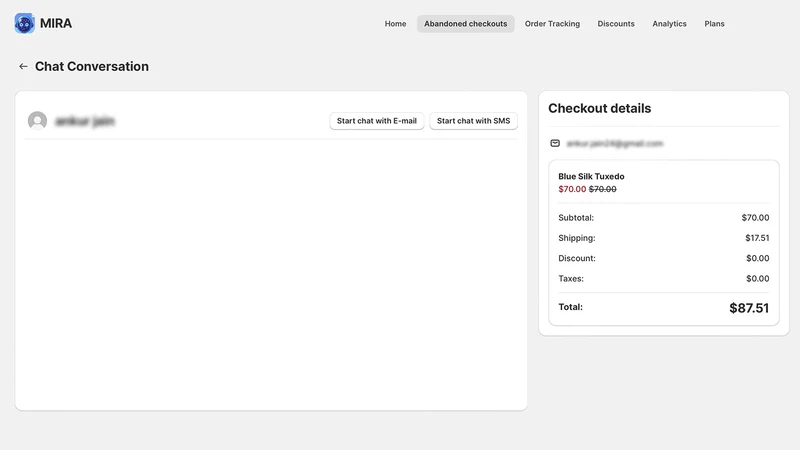Click the Checkout details heading

[599, 108]
